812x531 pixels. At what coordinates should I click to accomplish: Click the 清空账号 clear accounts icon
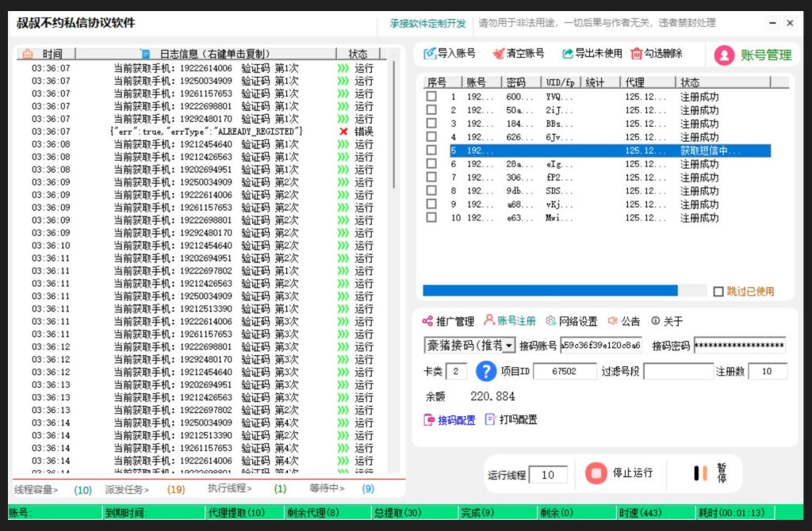pos(500,53)
